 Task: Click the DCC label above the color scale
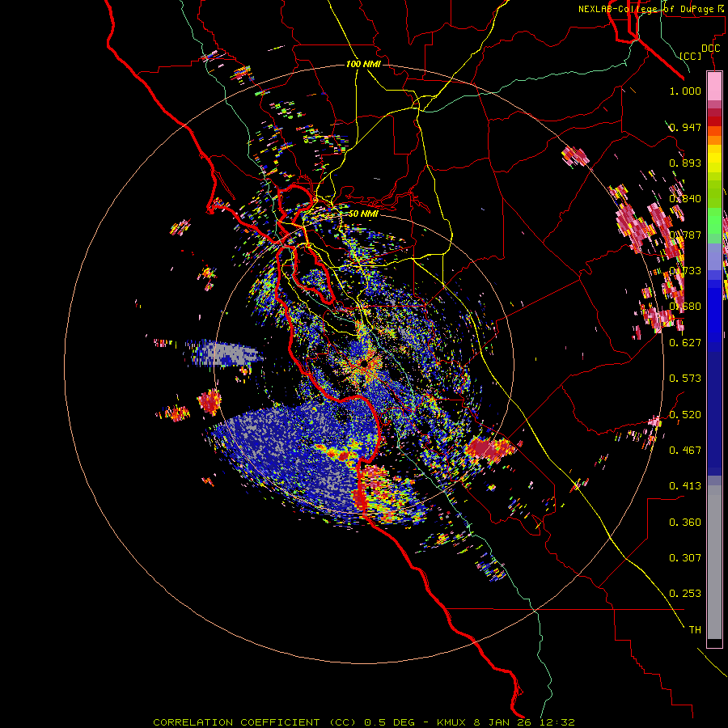[710, 49]
